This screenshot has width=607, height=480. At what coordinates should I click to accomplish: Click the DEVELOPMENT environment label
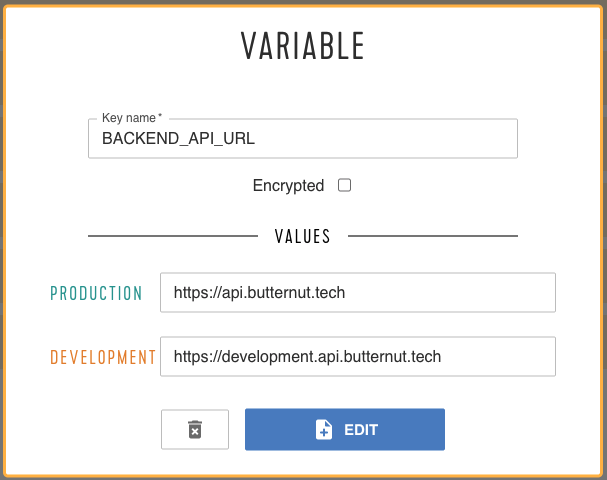pos(103,357)
